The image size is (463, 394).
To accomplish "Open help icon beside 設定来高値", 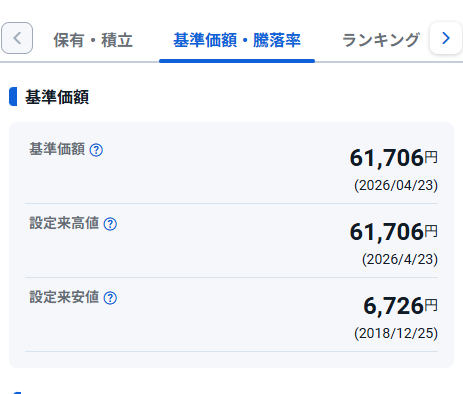I will click(x=110, y=224).
